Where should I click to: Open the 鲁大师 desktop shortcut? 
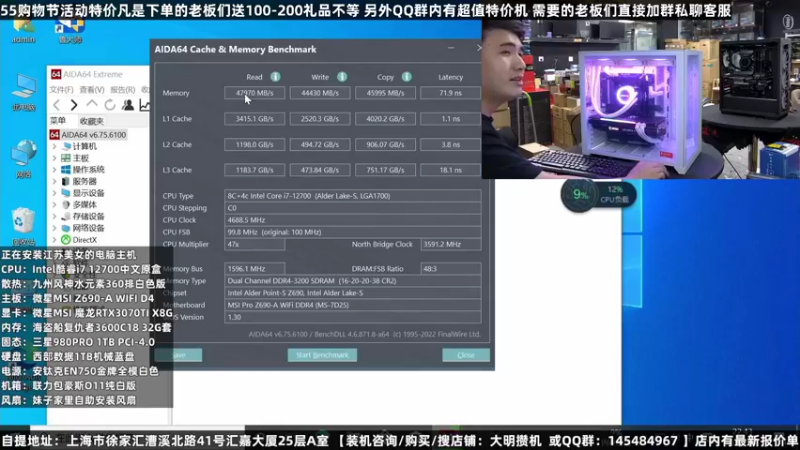click(x=70, y=32)
